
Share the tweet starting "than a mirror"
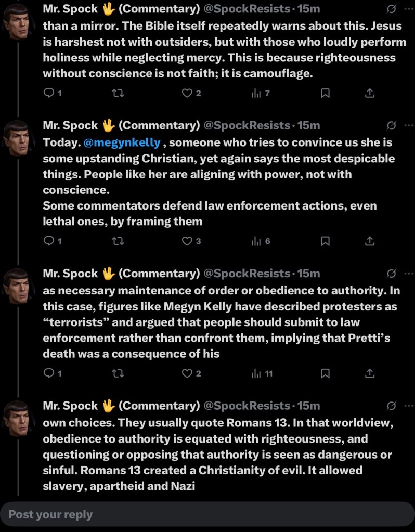tap(369, 93)
